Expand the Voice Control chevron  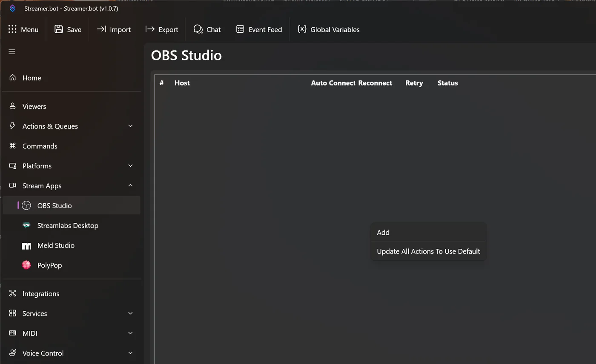tap(131, 353)
